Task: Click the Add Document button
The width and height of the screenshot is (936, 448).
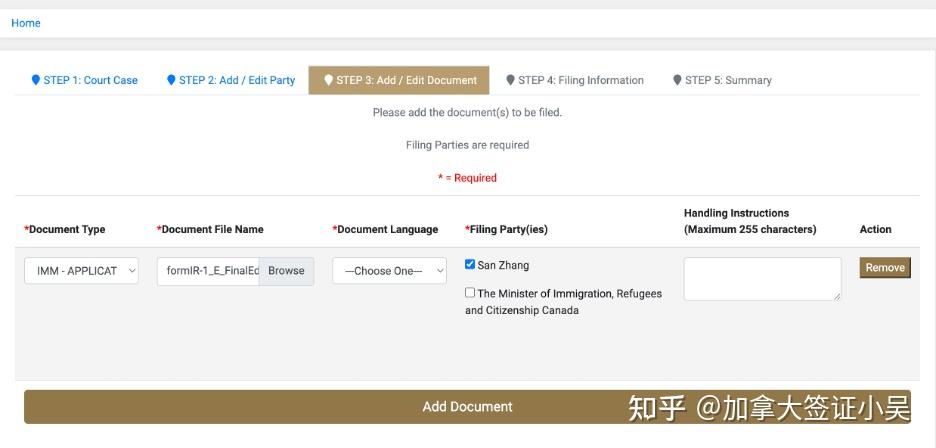Action: coord(467,407)
